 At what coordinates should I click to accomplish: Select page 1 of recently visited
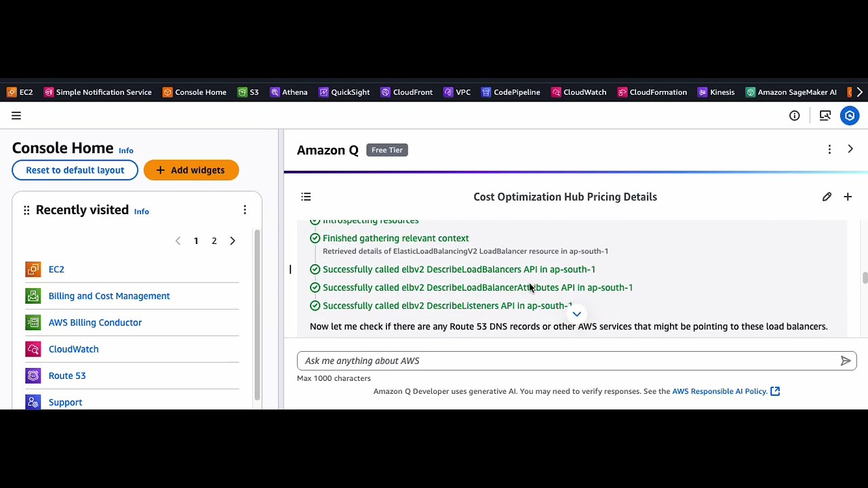point(196,241)
